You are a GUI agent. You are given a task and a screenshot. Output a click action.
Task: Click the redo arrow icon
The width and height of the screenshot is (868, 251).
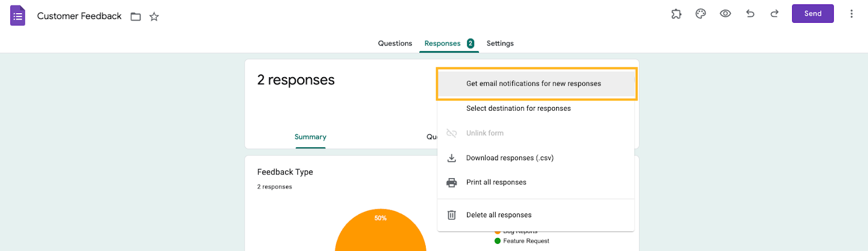tap(775, 14)
